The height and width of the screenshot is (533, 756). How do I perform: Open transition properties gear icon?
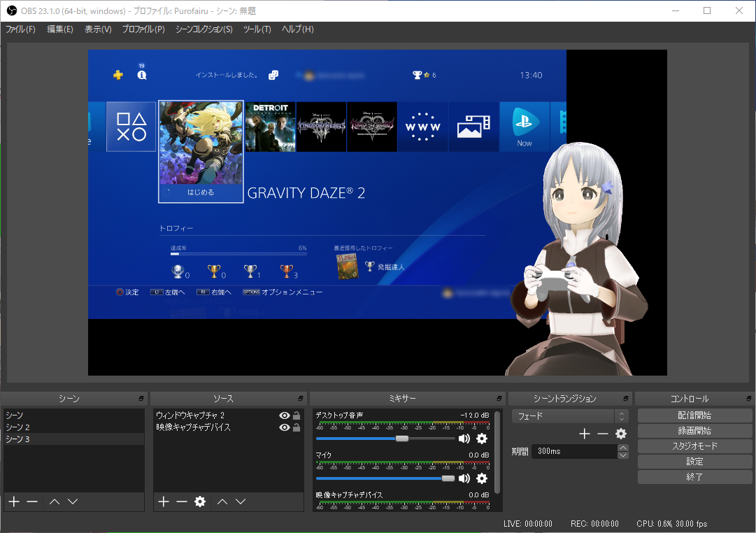621,434
